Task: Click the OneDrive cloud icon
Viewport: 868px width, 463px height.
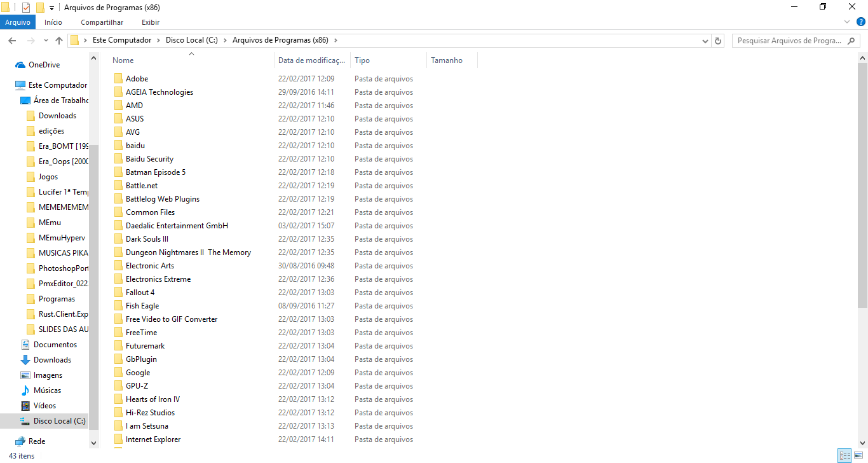Action: [20, 65]
